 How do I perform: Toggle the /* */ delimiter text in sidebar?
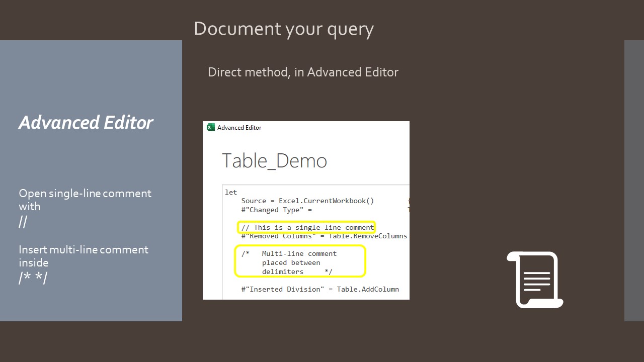click(32, 277)
